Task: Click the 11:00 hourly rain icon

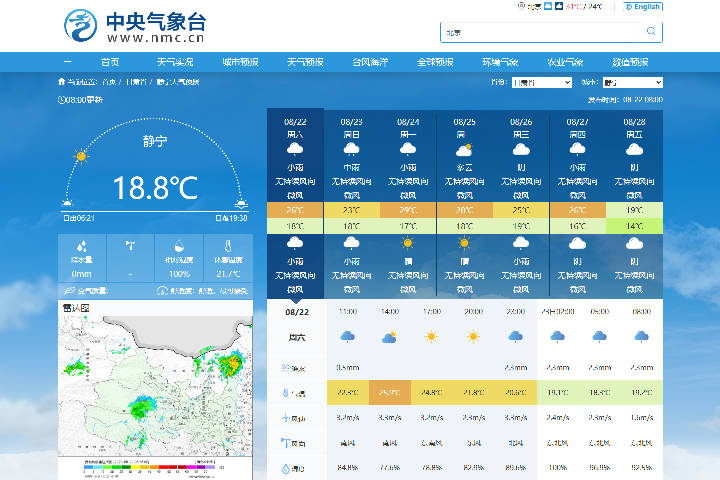Action: [348, 337]
